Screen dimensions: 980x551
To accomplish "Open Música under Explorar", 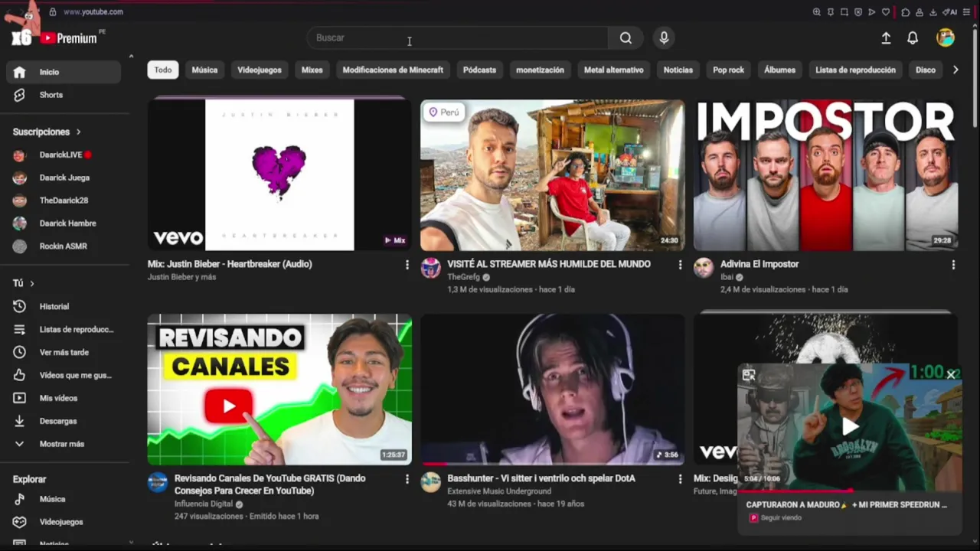I will coord(64,499).
